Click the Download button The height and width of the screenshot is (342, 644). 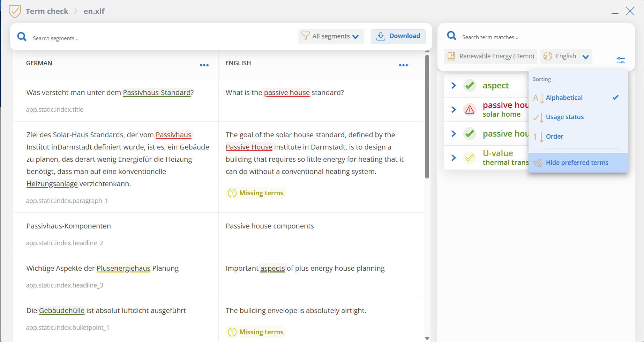tap(398, 36)
